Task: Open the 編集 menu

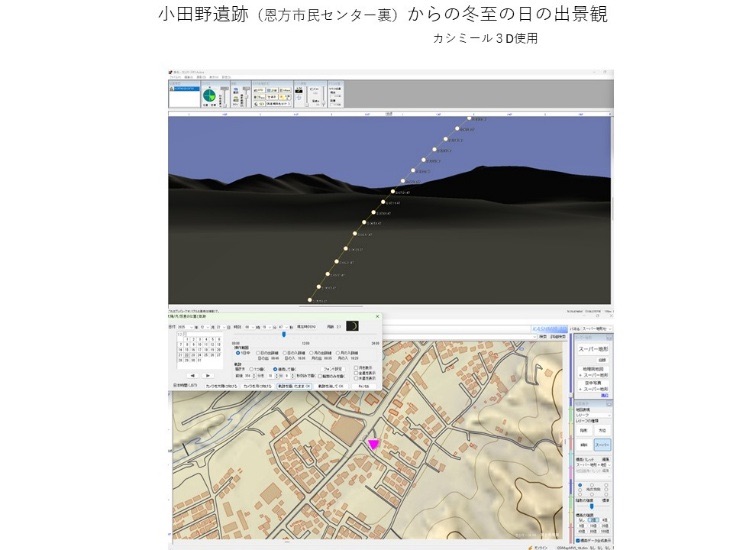Action: pyautogui.click(x=189, y=76)
